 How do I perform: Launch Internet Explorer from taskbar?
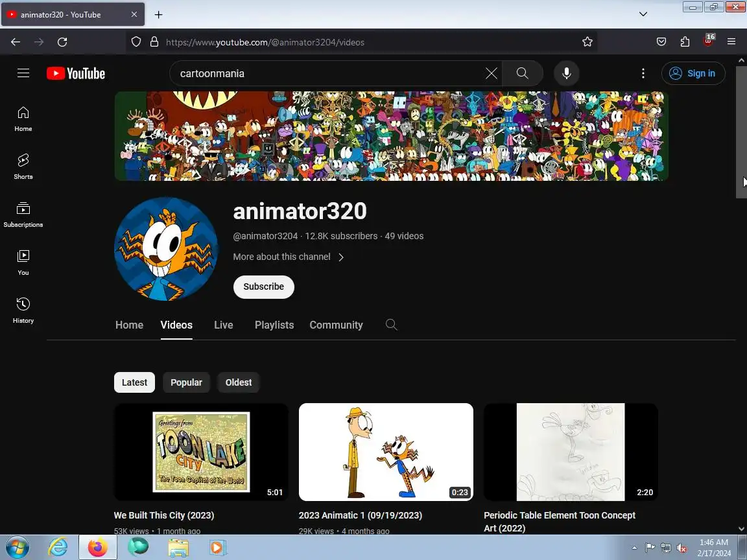pyautogui.click(x=58, y=548)
